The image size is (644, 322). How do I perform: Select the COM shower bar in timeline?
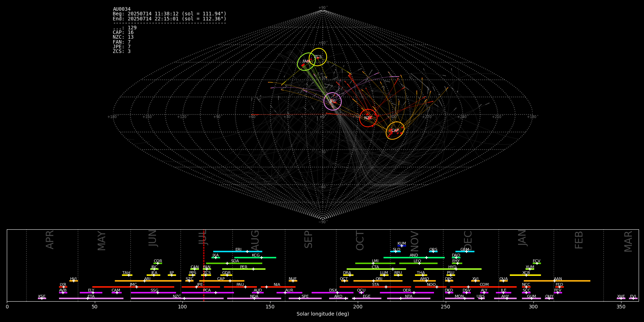483,287
